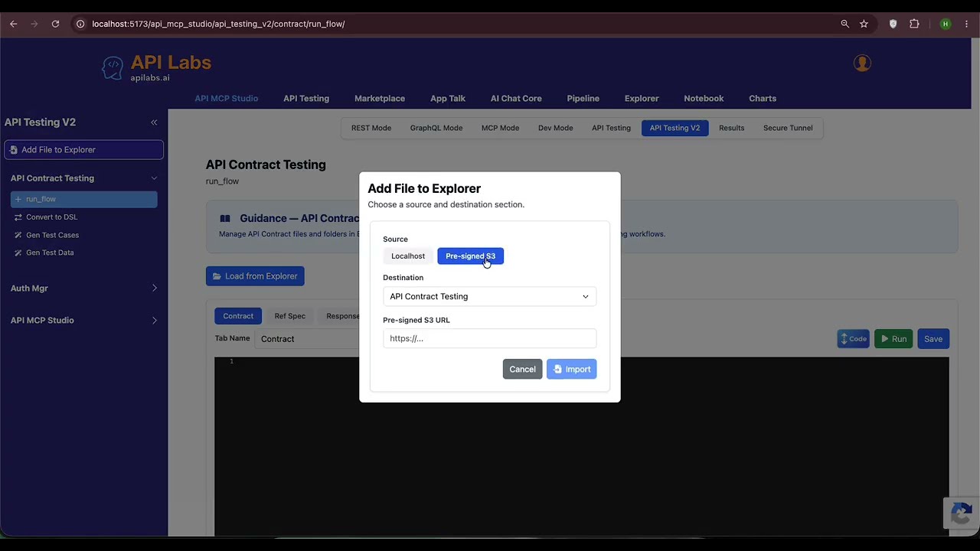Click the folder icon on Load from Explorer

(217, 276)
